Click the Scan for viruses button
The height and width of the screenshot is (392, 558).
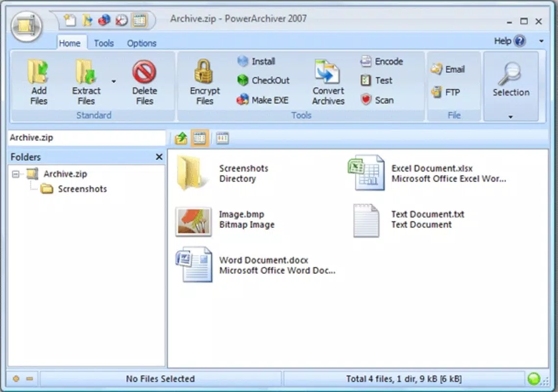coord(377,100)
